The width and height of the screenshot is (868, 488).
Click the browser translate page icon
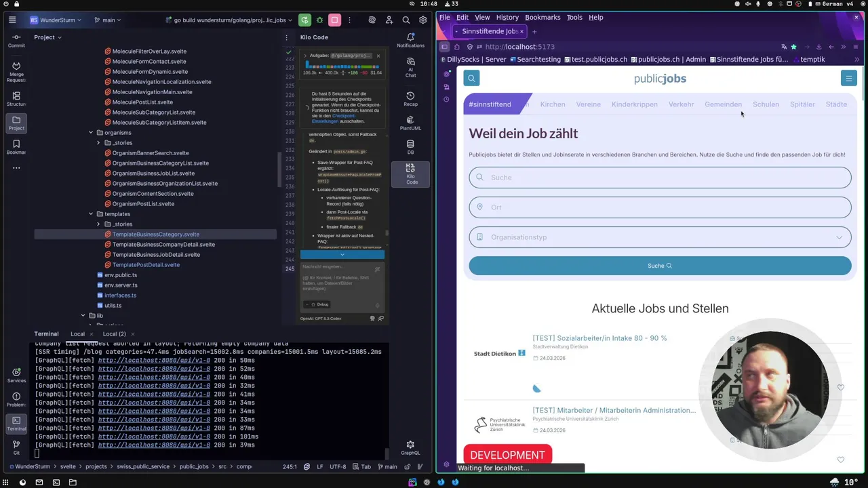coord(784,47)
